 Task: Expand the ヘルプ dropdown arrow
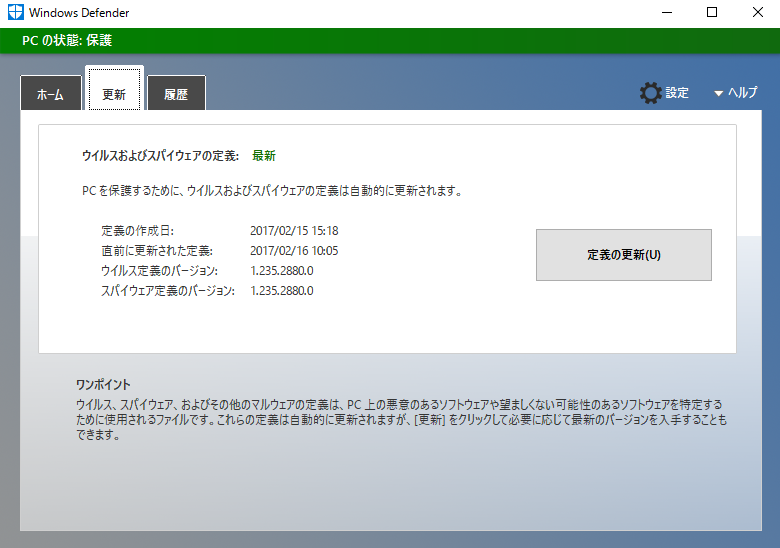(718, 94)
